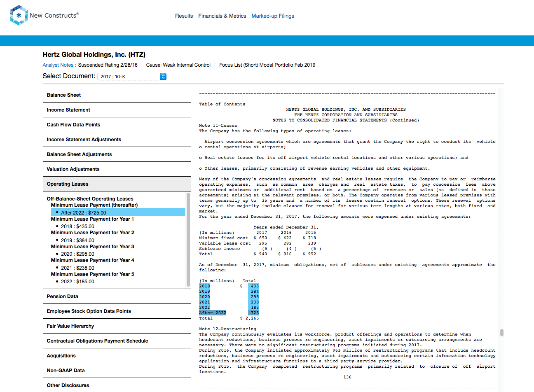Click Minimum Lease Payment for Year 5 label
Screen dimensions: 534x392
[x=92, y=274]
